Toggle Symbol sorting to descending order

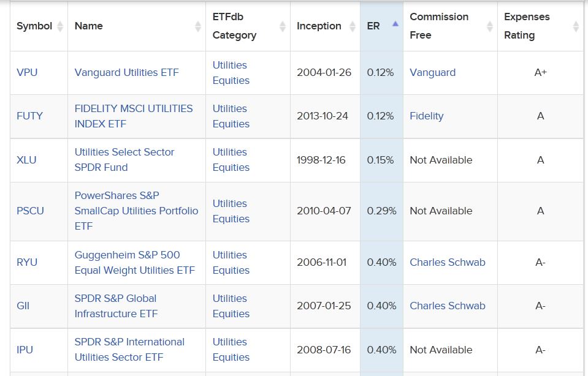tap(59, 26)
